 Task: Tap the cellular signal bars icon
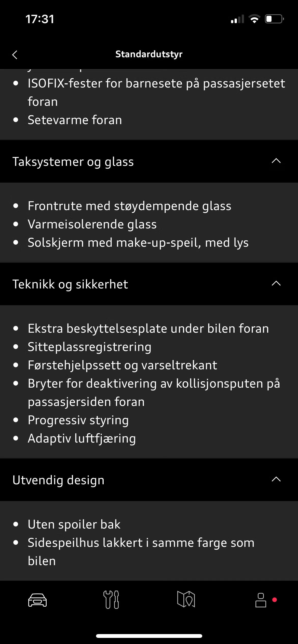pos(237,19)
